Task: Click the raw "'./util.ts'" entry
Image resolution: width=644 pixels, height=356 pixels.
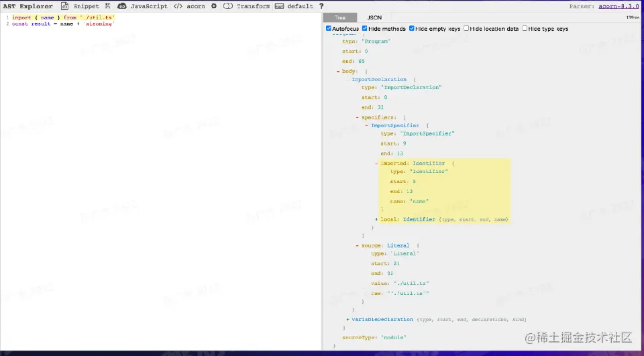Action: [400, 293]
